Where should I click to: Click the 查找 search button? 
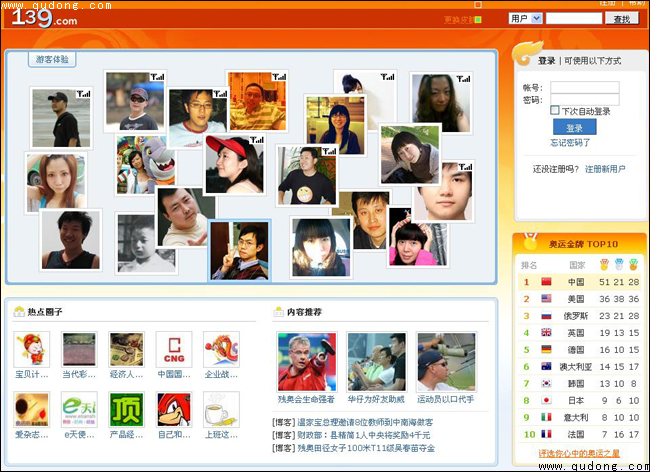click(622, 18)
